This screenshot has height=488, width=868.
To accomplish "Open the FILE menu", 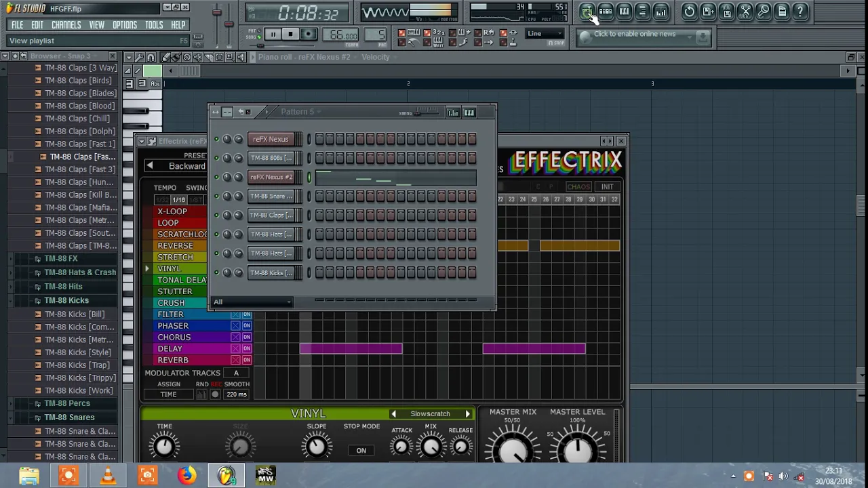I will click(18, 25).
